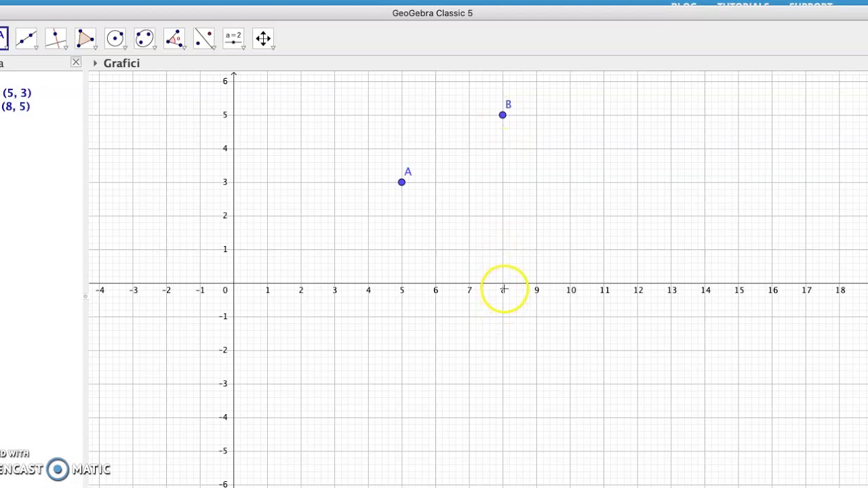The height and width of the screenshot is (488, 868).
Task: Select the Polygon tool
Action: (x=85, y=38)
